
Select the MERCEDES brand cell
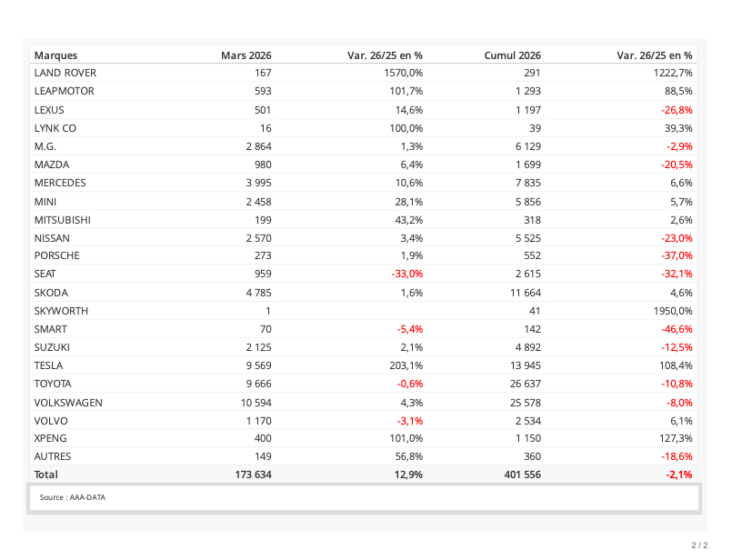click(x=60, y=183)
